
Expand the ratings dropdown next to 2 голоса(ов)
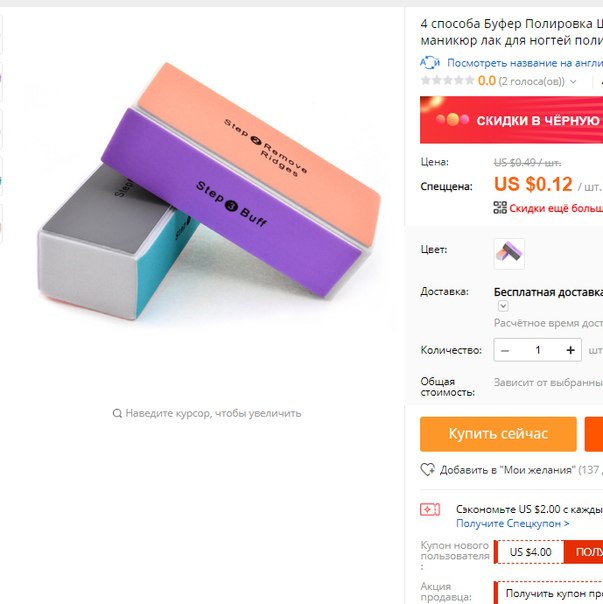(573, 82)
